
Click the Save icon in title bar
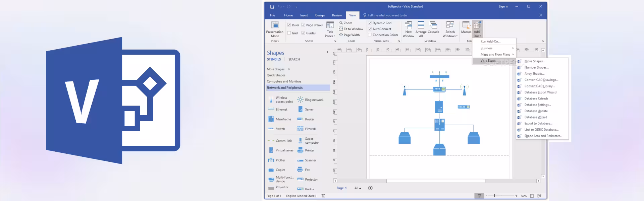(272, 7)
